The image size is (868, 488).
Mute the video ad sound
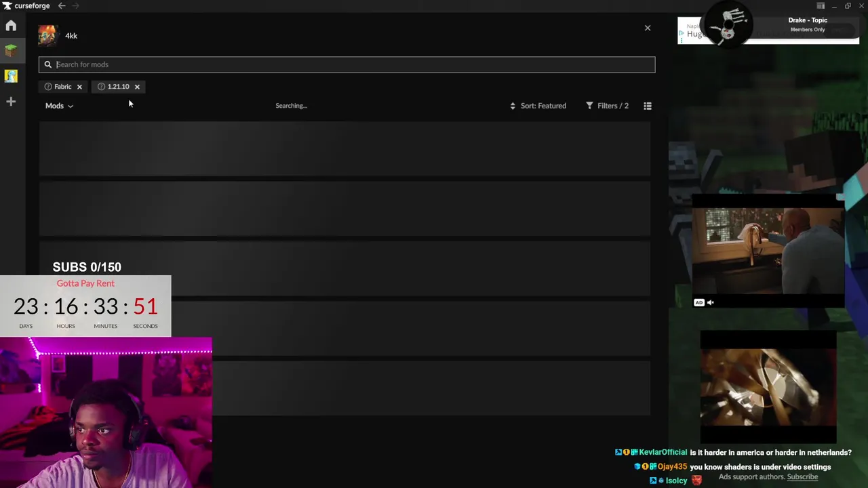(711, 302)
